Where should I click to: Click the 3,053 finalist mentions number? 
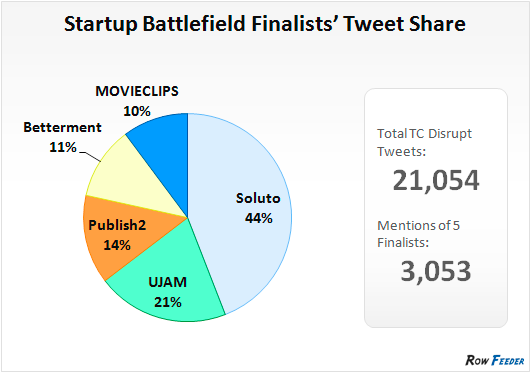[436, 271]
